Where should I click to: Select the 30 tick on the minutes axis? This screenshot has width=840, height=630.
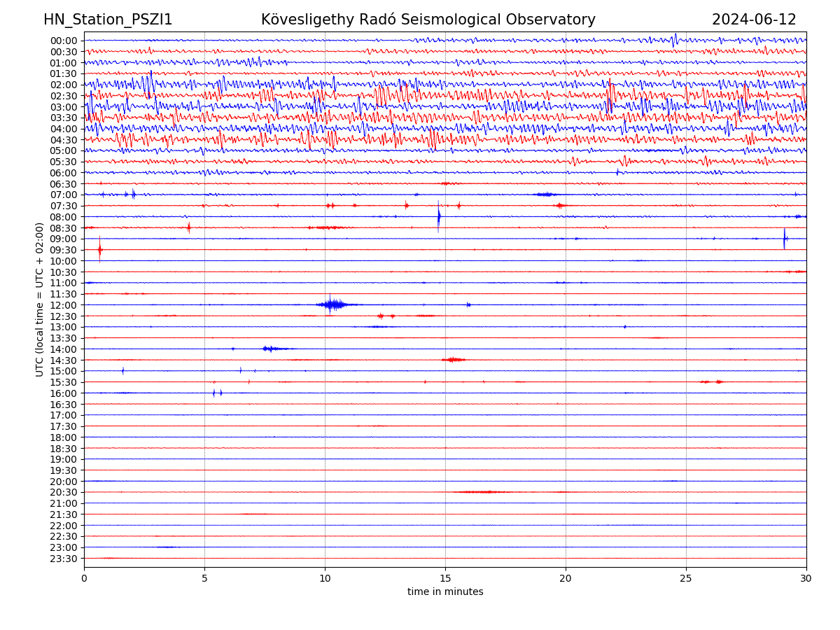pos(806,578)
